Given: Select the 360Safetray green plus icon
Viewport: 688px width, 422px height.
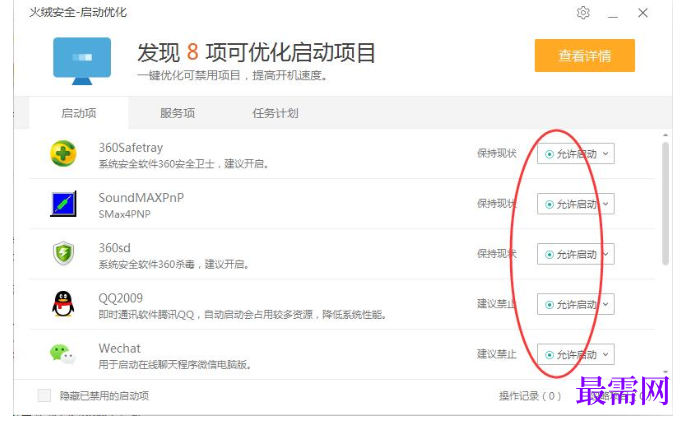Looking at the screenshot, I should [x=63, y=154].
